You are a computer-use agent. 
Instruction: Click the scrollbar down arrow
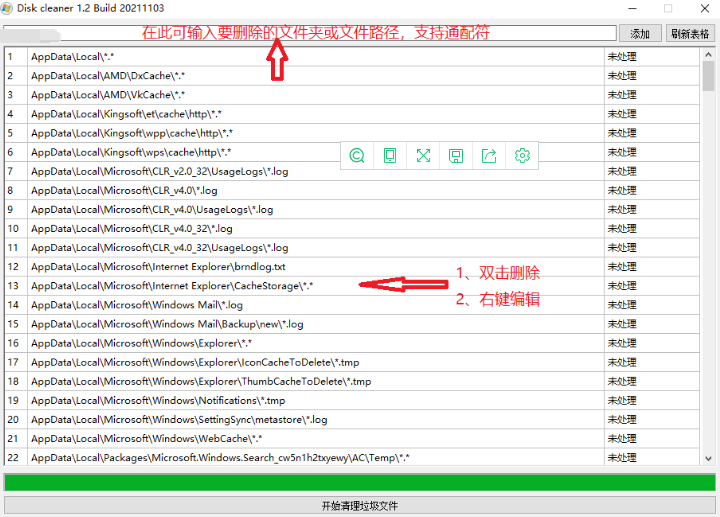[x=708, y=458]
